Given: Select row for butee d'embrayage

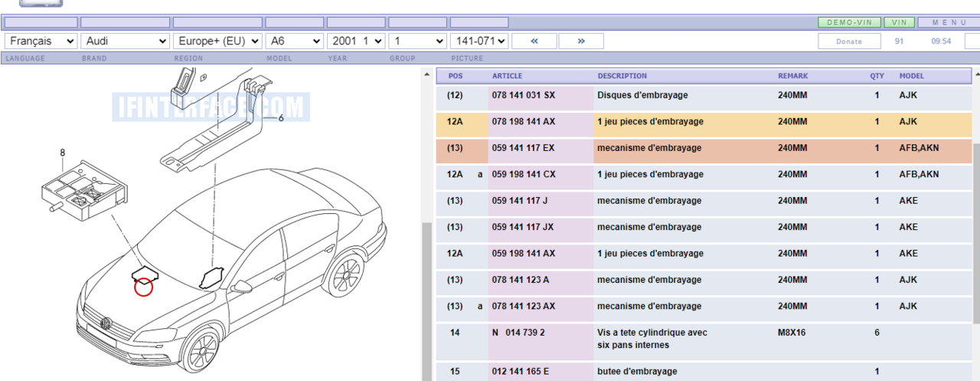Looking at the screenshot, I should (x=637, y=371).
